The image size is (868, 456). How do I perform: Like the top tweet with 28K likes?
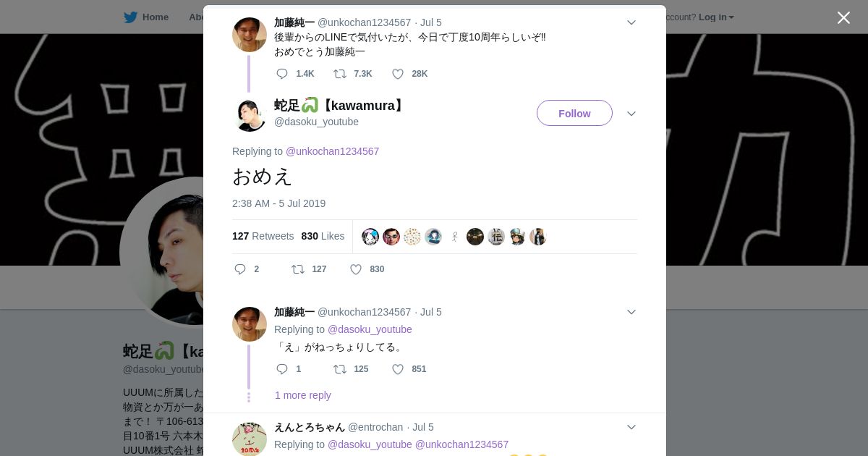(x=398, y=74)
